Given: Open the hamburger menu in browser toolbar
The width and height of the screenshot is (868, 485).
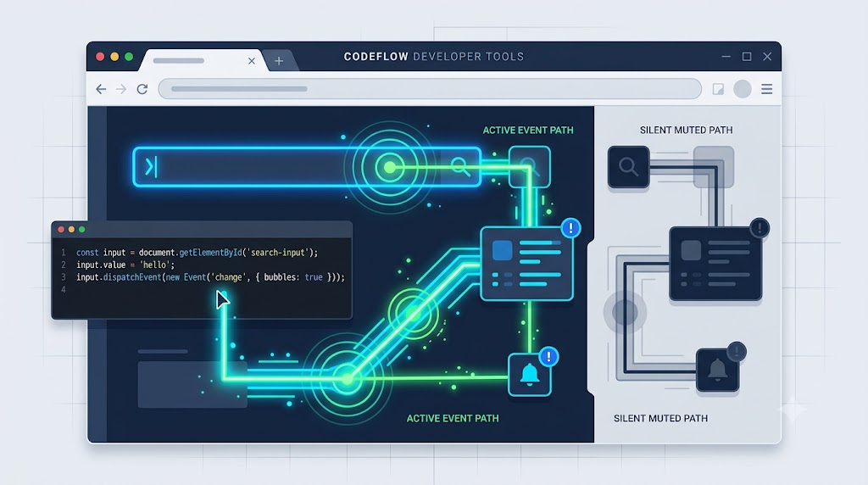Looking at the screenshot, I should 766,89.
